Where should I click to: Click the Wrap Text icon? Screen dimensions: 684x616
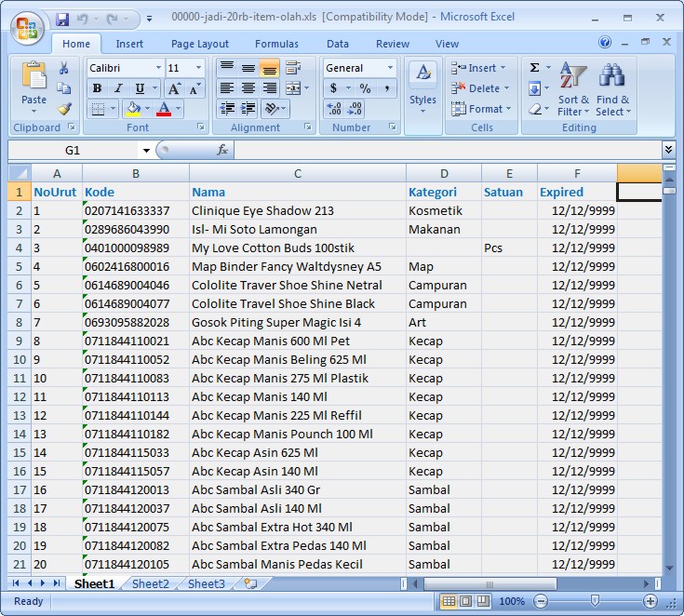[293, 68]
